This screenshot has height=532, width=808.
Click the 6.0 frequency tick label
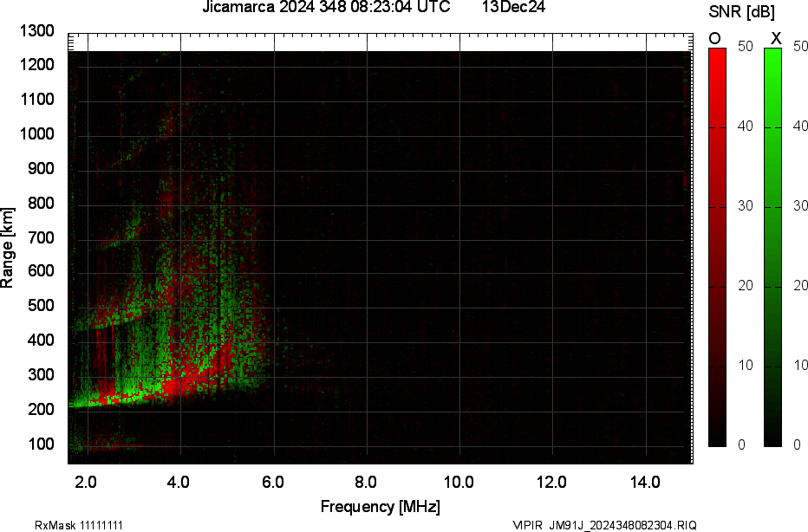[273, 483]
